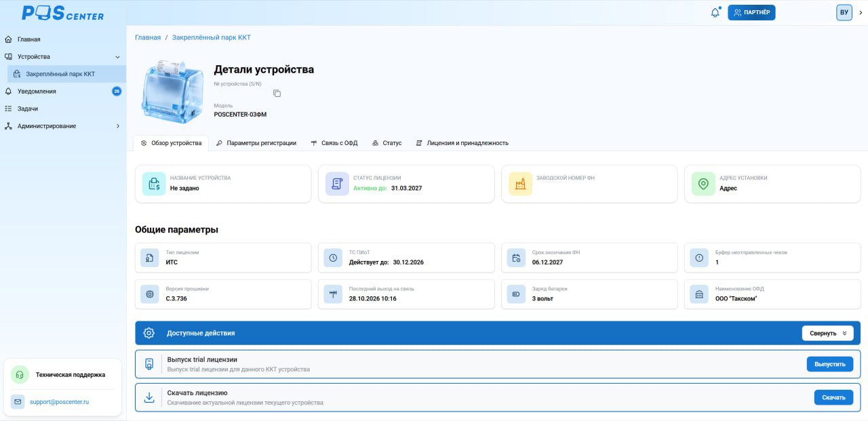Click the support@poscenter.ru email link
The height and width of the screenshot is (421, 868).
(x=59, y=402)
